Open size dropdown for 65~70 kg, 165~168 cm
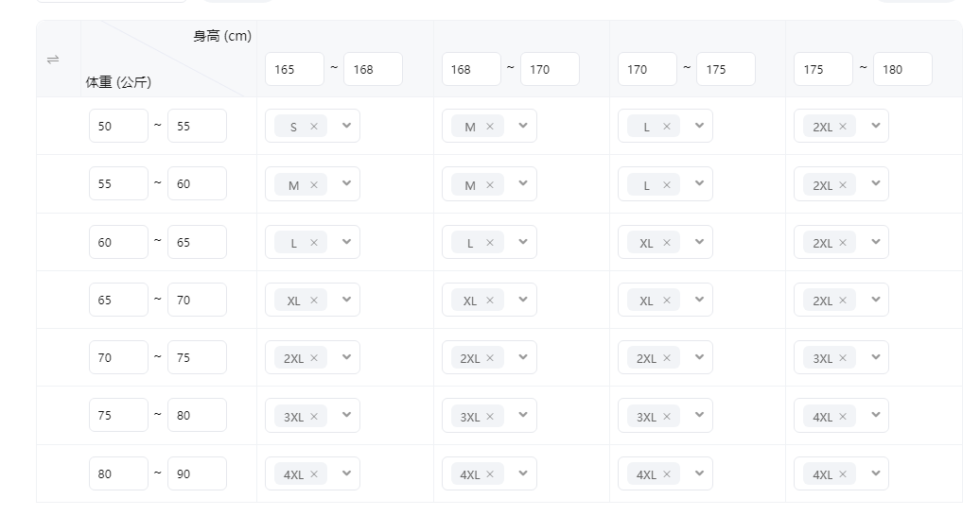 (346, 300)
